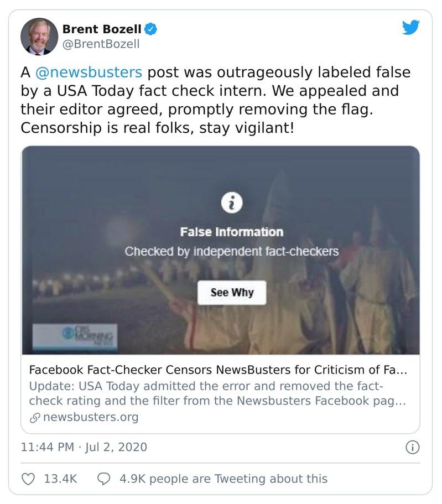This screenshot has width=442, height=504.
Task: Click the card description starting with Update
Action: (218, 393)
